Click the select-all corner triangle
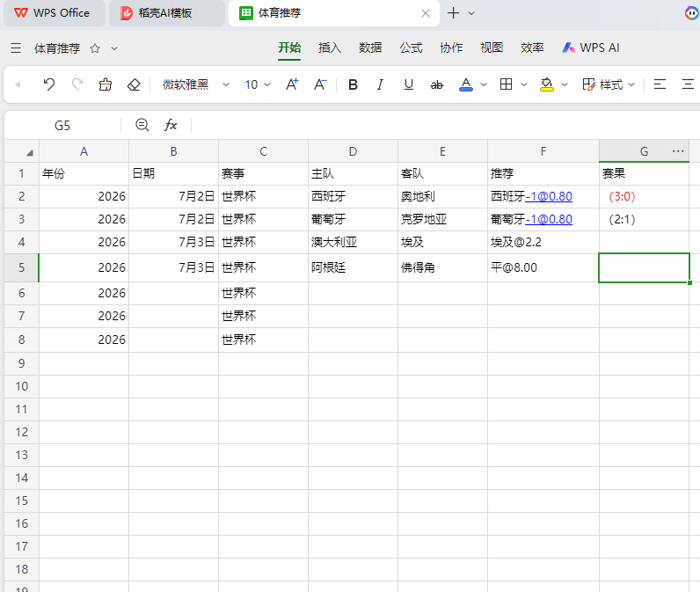Image resolution: width=700 pixels, height=592 pixels. pyautogui.click(x=30, y=153)
